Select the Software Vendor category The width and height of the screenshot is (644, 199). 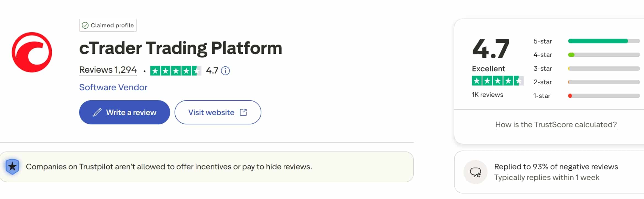[x=113, y=87]
